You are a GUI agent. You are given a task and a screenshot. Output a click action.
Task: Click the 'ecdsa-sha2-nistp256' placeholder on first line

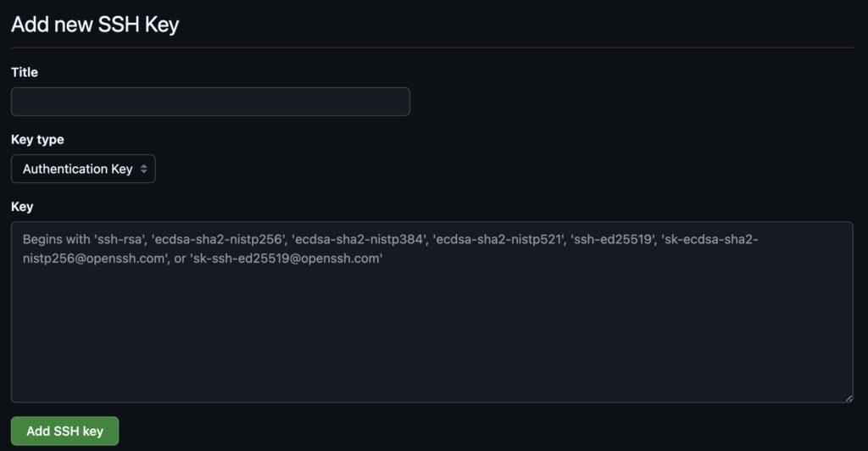(218, 240)
